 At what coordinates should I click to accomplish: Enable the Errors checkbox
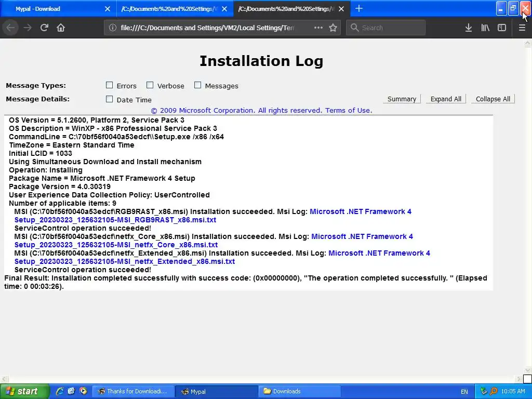click(109, 85)
